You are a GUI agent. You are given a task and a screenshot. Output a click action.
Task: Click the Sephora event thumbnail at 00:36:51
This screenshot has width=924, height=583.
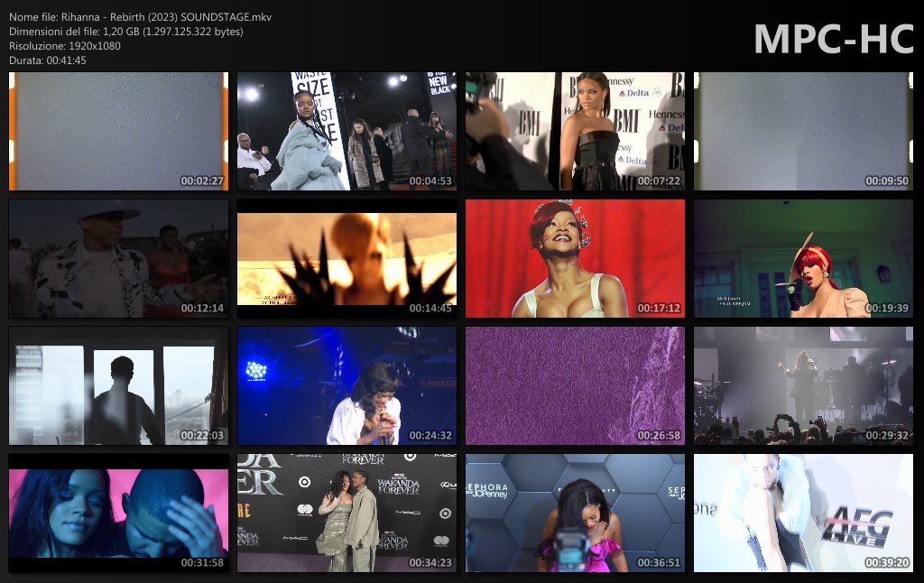click(x=575, y=513)
